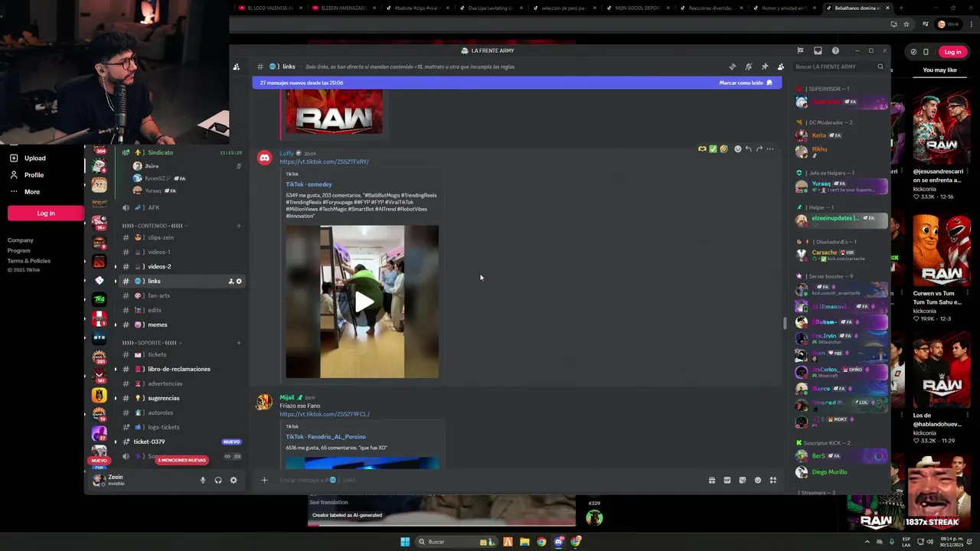Viewport: 980px width, 551px height.
Task: Focus the Buscar LA FRENTE ARMY search field
Action: tap(838, 67)
